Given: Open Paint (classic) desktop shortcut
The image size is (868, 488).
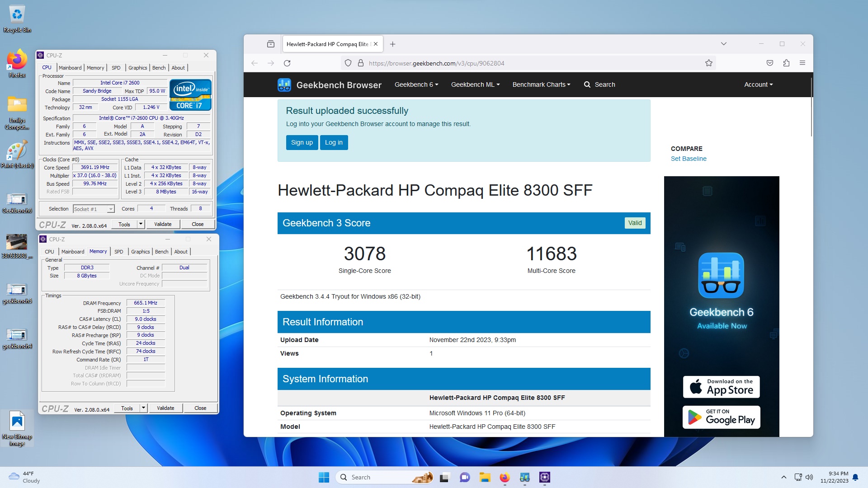Looking at the screenshot, I should 17,155.
